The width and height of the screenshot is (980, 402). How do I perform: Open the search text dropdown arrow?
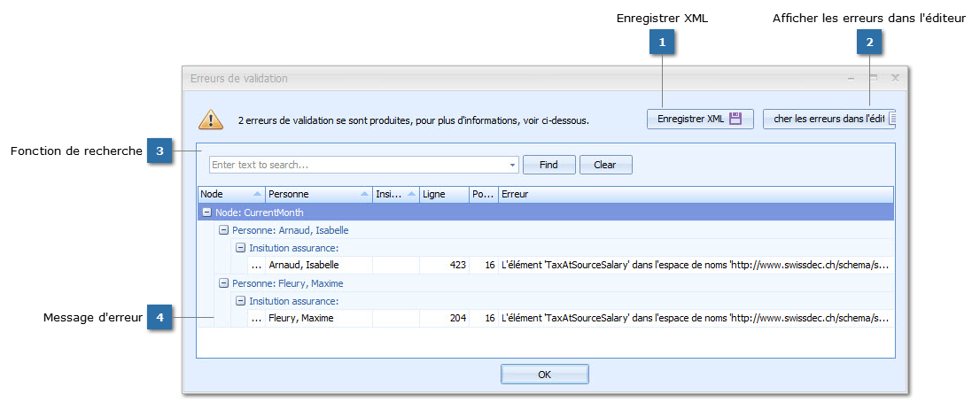[x=513, y=166]
